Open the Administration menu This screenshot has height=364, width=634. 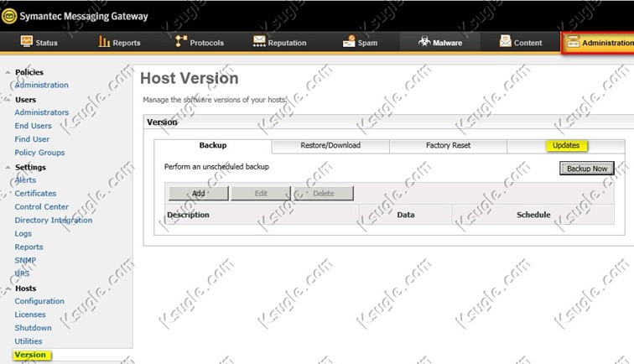599,42
